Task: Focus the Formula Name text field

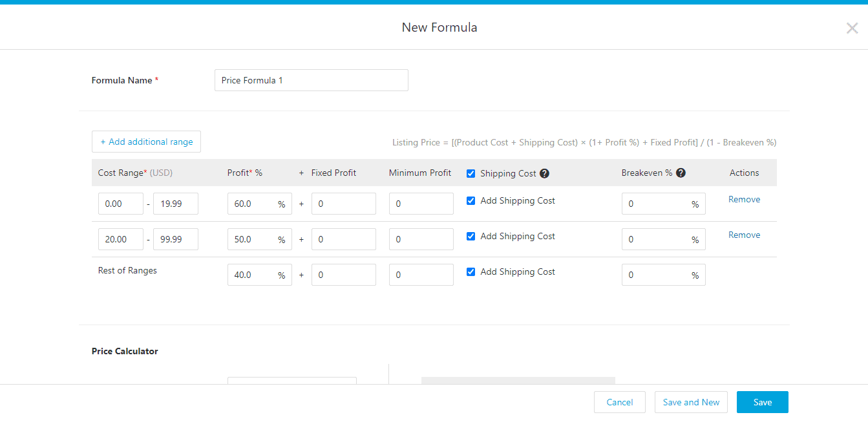Action: click(311, 81)
